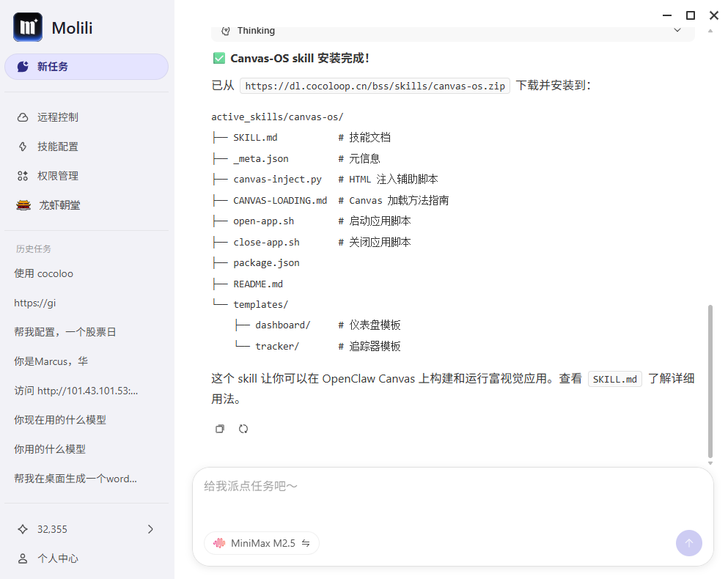This screenshot has height=579, width=728.
Task: Open history task 帮我在桌面生成一个word
Action: point(76,479)
